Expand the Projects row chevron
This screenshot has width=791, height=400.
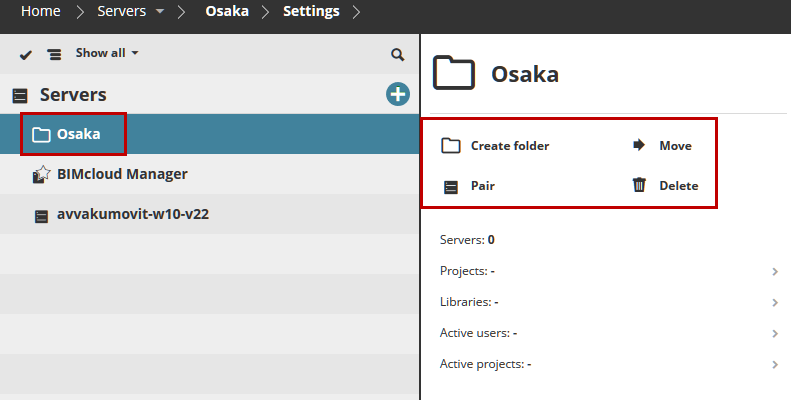(x=775, y=271)
